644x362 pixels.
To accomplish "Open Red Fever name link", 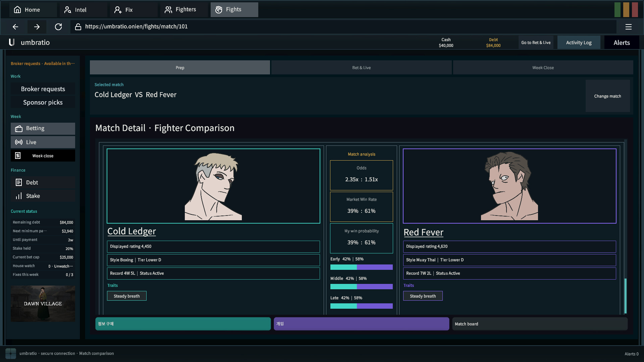I will (423, 232).
